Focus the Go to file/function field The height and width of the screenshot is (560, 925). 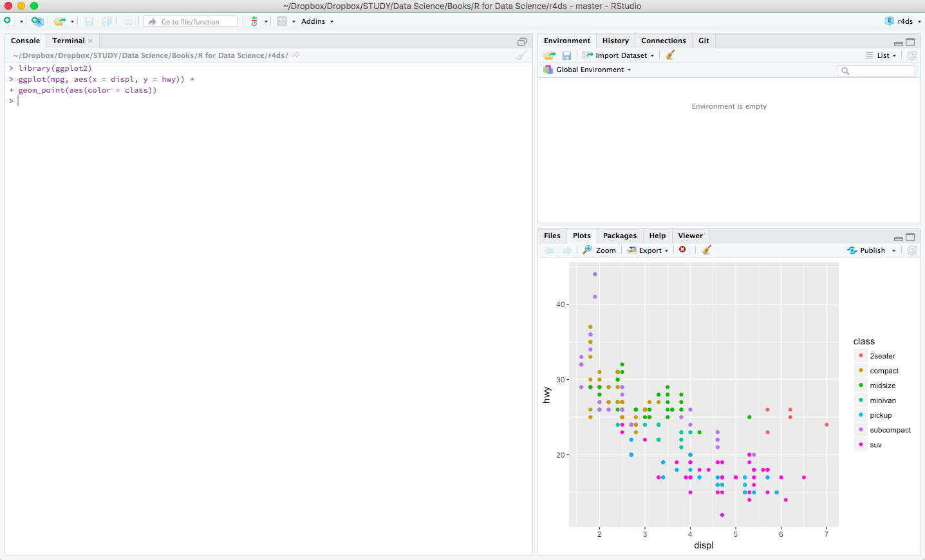[x=191, y=21]
